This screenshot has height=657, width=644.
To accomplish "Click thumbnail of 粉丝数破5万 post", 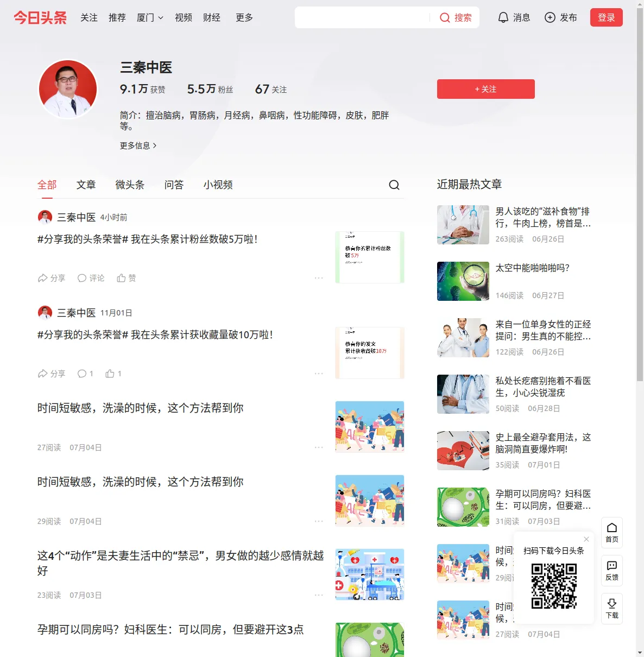I will click(370, 257).
